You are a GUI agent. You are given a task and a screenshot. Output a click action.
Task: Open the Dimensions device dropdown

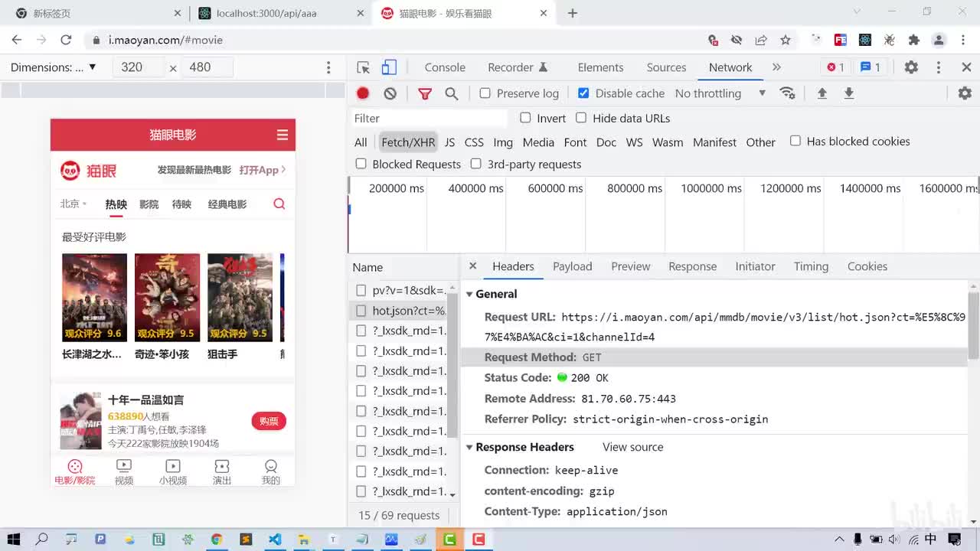54,67
